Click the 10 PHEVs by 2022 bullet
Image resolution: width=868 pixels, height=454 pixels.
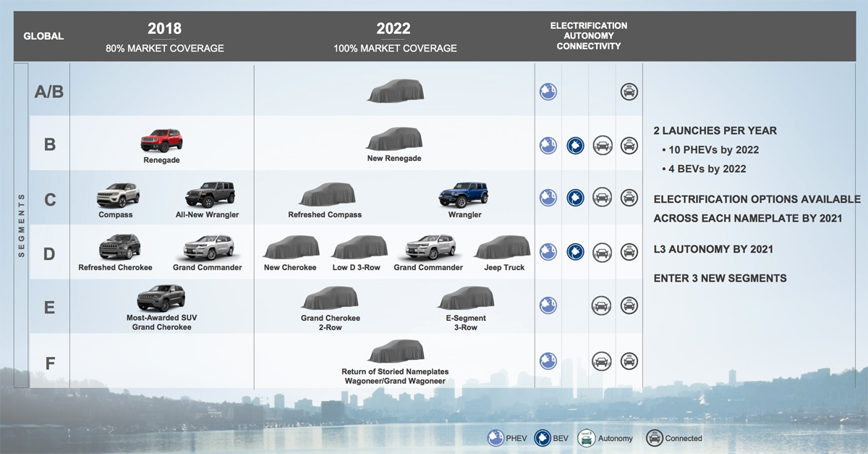tap(710, 150)
